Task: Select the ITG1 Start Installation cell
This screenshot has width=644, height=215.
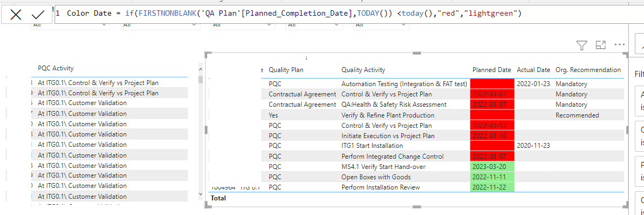Action: pos(372,146)
